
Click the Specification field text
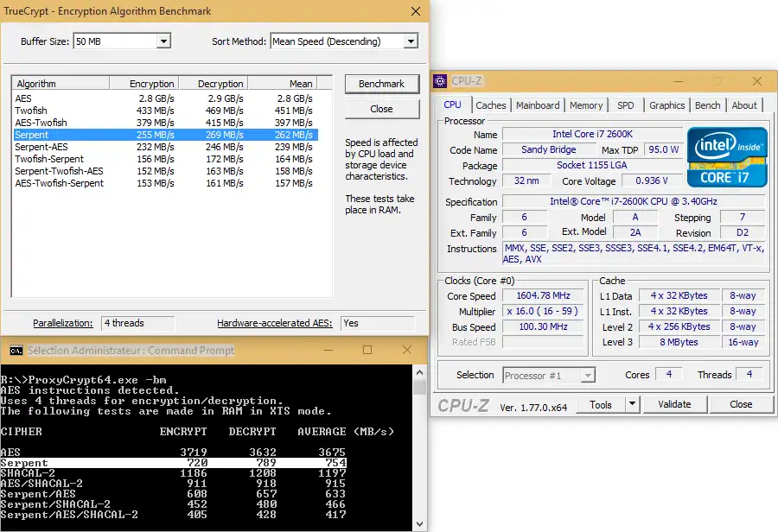click(634, 201)
